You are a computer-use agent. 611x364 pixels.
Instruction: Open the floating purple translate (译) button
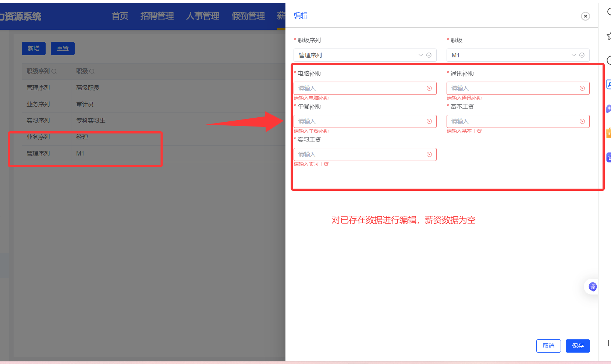pyautogui.click(x=592, y=287)
